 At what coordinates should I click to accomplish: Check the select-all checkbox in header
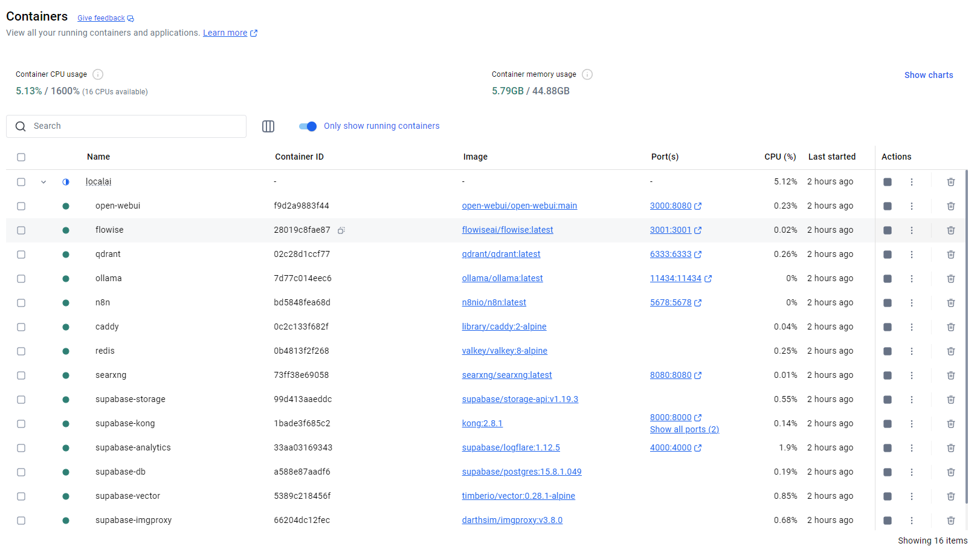point(21,157)
